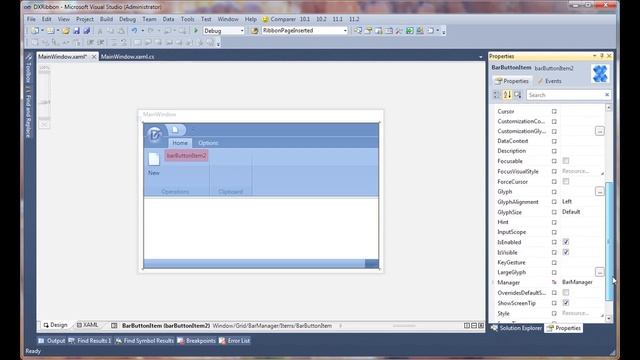
Task: Click the Glyph property marker square
Action: pos(554,192)
